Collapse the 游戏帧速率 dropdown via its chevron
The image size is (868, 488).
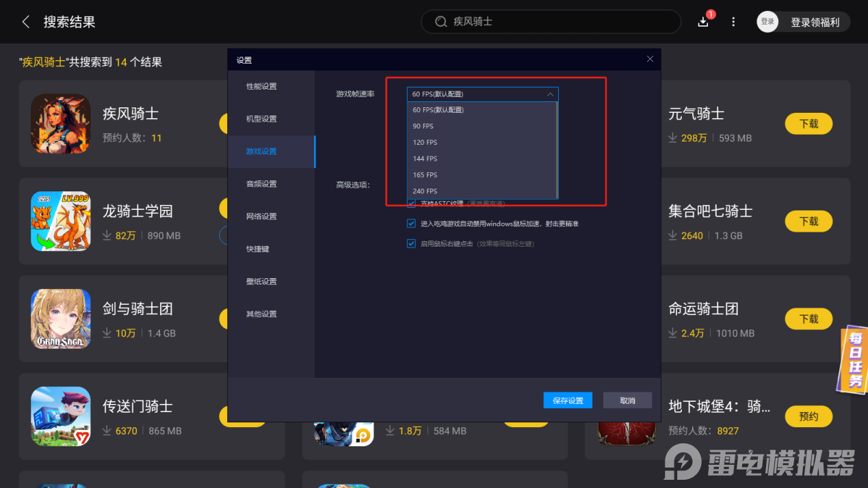[x=551, y=94]
